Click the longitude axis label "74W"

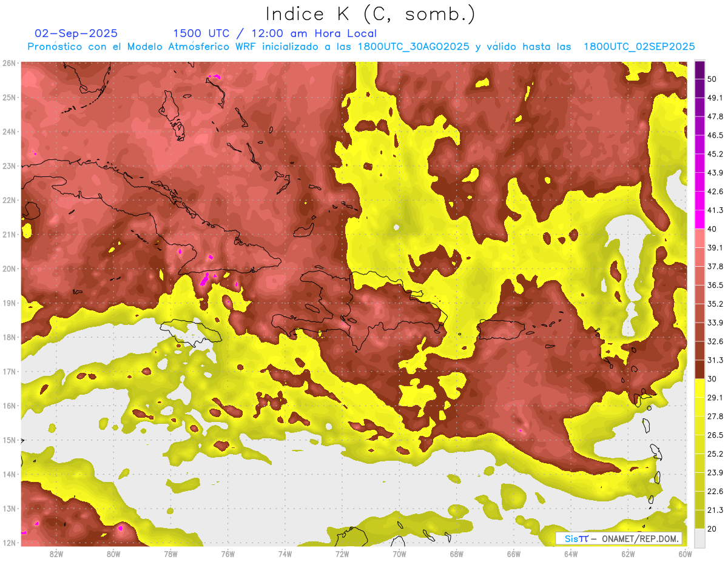[285, 554]
